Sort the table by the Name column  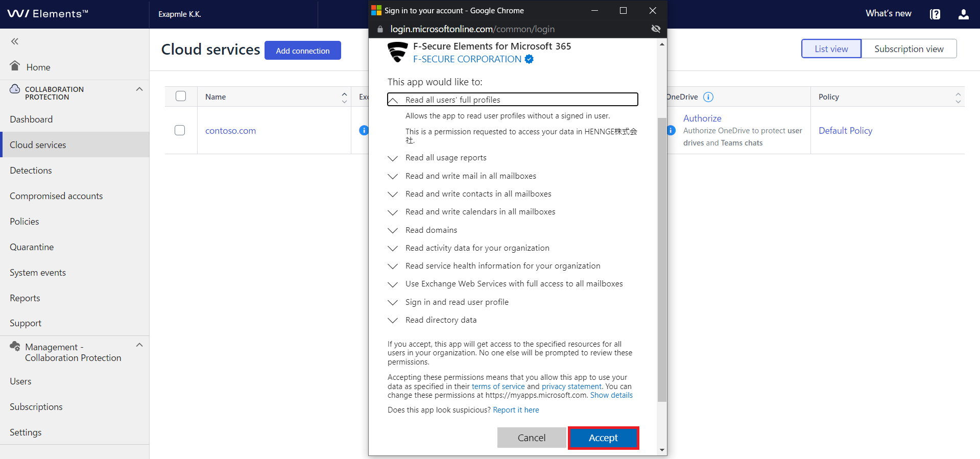[344, 97]
